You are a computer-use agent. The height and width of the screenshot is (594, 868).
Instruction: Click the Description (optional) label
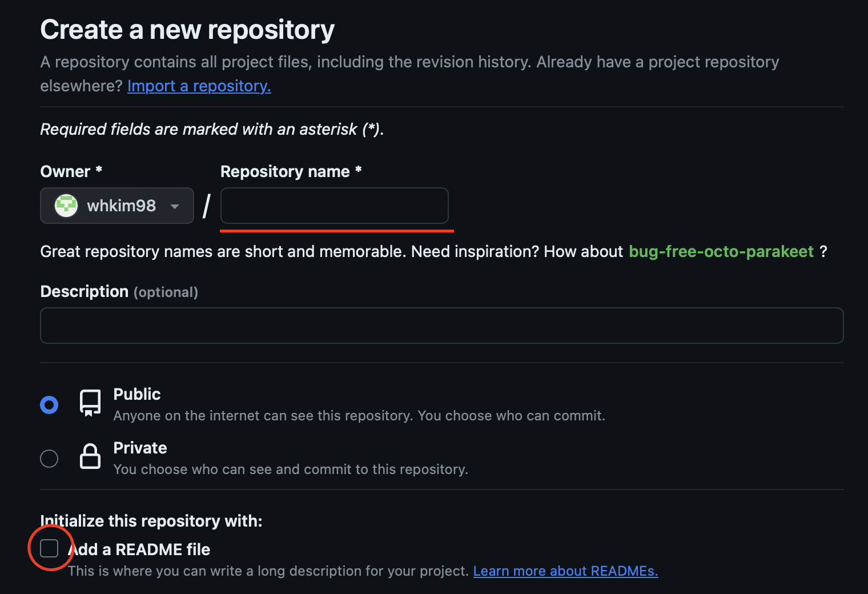click(119, 292)
